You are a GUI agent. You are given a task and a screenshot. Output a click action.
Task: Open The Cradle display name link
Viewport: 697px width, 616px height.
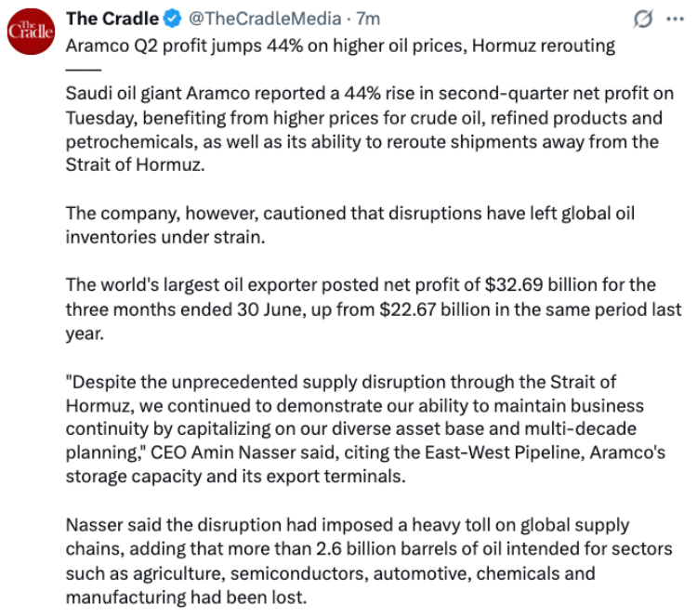click(112, 20)
